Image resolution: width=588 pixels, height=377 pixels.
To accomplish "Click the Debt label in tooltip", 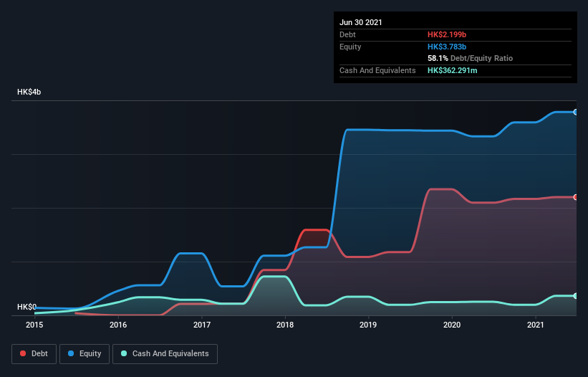I will coord(347,34).
